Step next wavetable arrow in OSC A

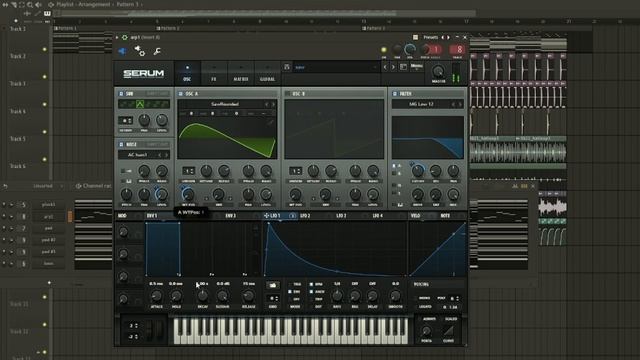(273, 104)
